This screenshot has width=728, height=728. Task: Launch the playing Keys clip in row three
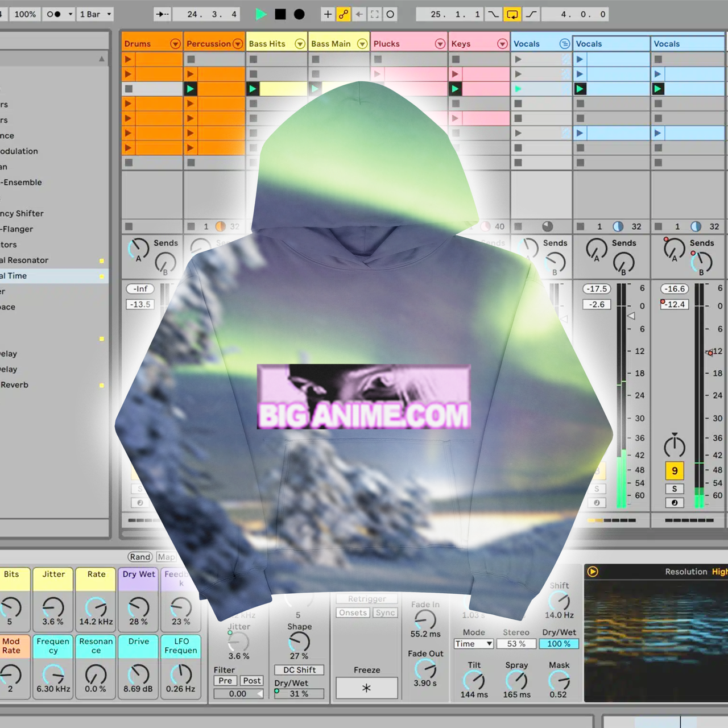pos(455,89)
